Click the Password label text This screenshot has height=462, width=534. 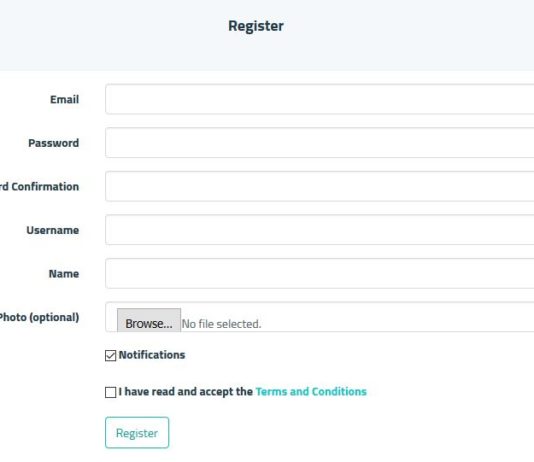coord(53,143)
